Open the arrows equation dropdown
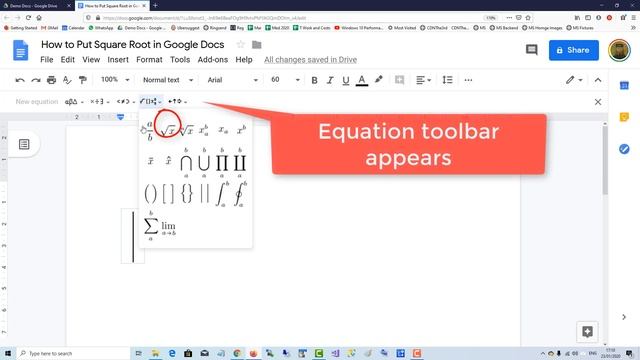The width and height of the screenshot is (640, 360). (178, 101)
